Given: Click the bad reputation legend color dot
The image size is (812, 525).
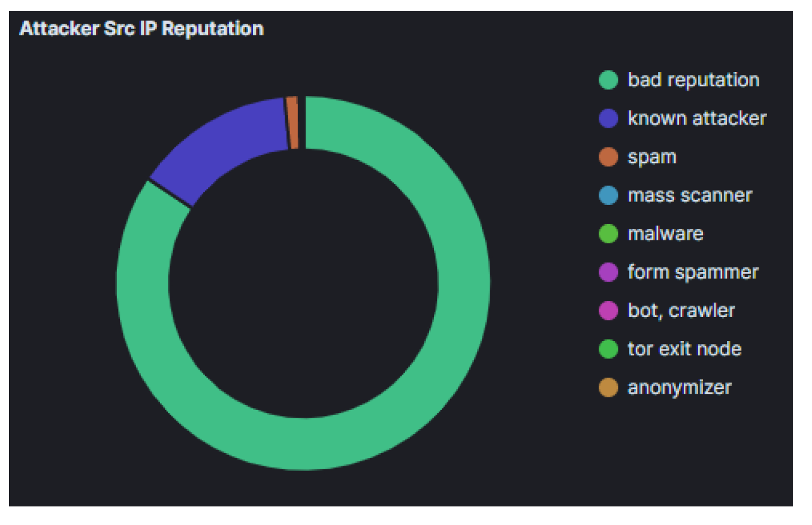Looking at the screenshot, I should (x=608, y=80).
